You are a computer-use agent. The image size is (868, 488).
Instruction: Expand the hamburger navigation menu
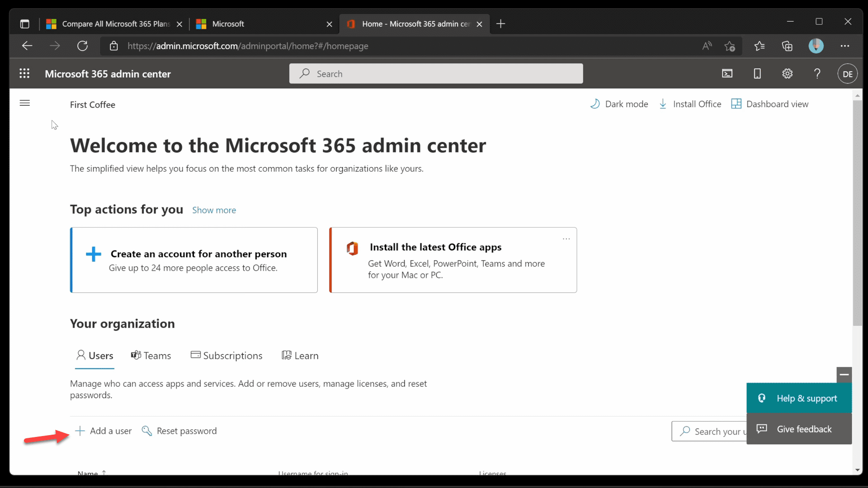coord(25,103)
